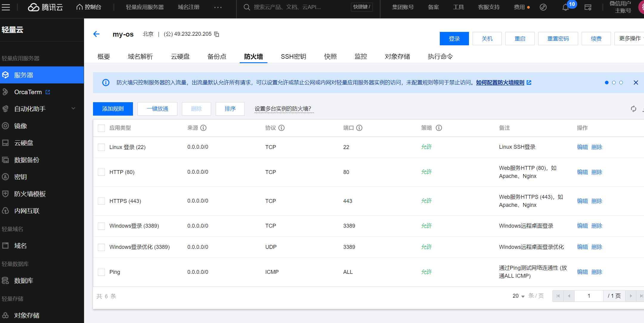The height and width of the screenshot is (323, 644).
Task: Check the Windows登录 (3389) rule
Action: point(101,226)
